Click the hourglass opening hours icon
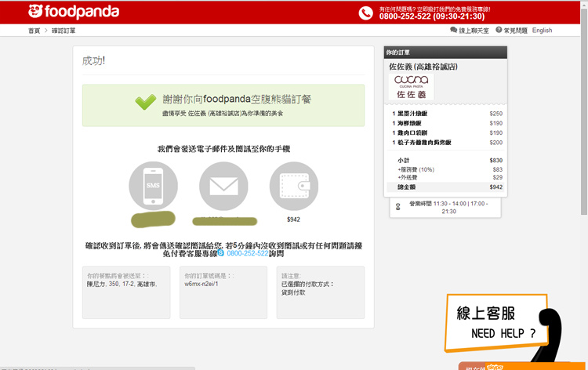This screenshot has width=588, height=370. click(x=397, y=206)
